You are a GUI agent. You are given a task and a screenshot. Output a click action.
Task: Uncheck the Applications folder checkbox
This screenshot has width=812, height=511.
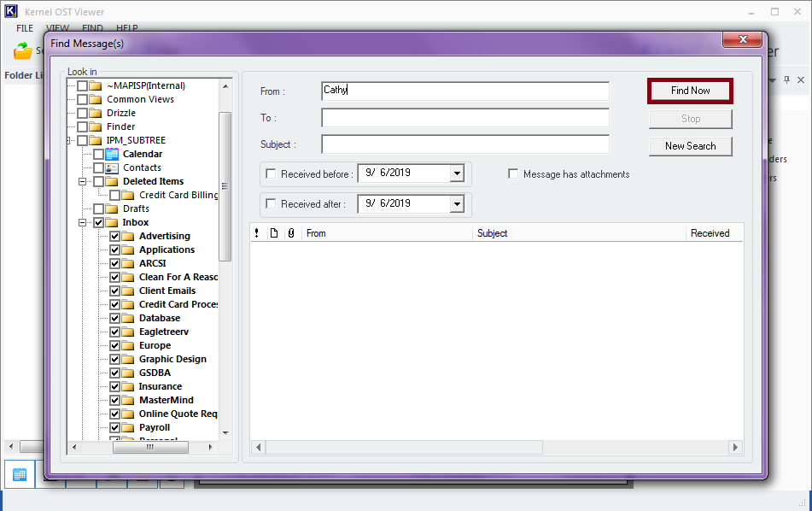[x=115, y=250]
